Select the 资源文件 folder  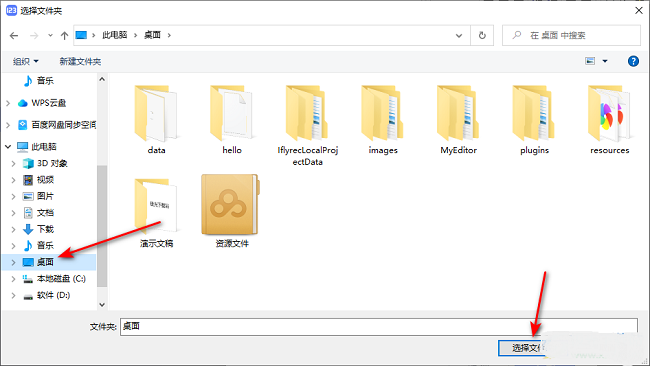[x=232, y=211]
